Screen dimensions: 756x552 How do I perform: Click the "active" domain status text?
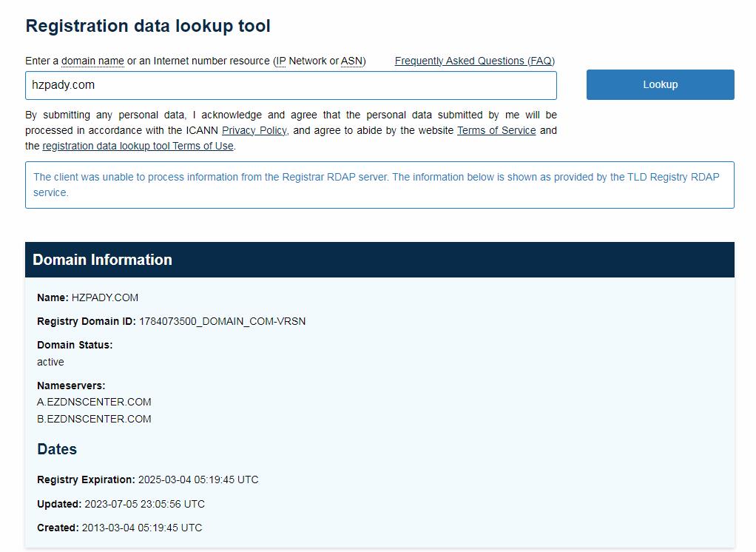point(50,362)
